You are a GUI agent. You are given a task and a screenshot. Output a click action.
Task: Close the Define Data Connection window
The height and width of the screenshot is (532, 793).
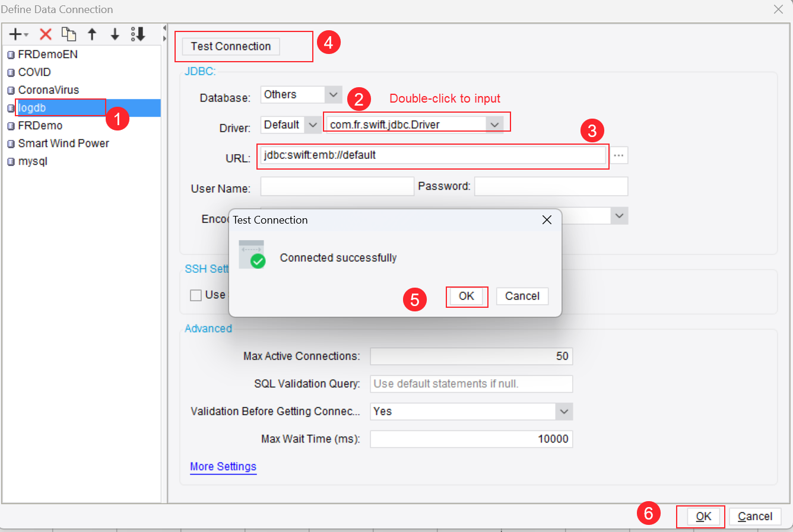[x=778, y=9]
